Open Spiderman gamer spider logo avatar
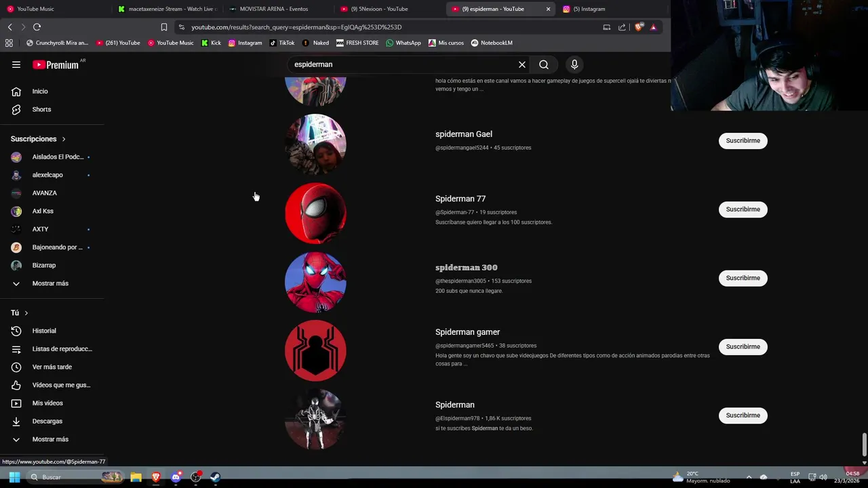868x488 pixels. [315, 350]
